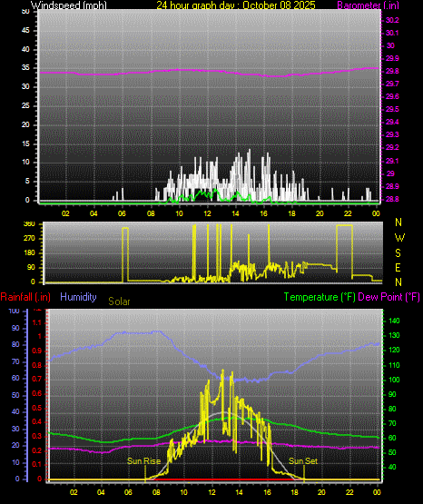The width and height of the screenshot is (423, 504).
Task: Click the W compass label beside wind direction
Action: point(399,238)
